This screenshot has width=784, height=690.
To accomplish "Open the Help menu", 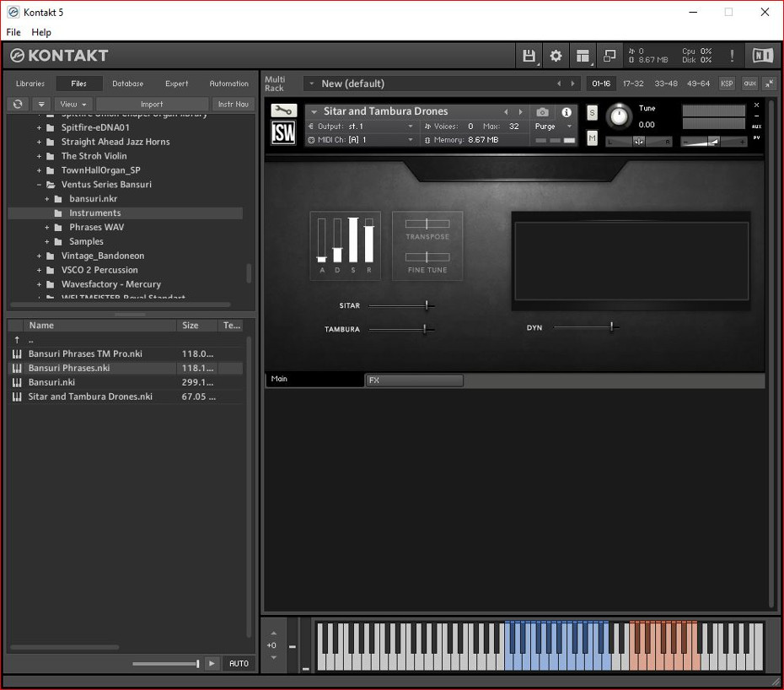I will pos(41,32).
